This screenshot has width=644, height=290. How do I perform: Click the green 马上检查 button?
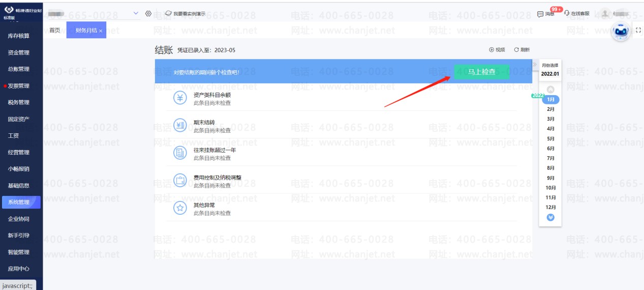[481, 72]
